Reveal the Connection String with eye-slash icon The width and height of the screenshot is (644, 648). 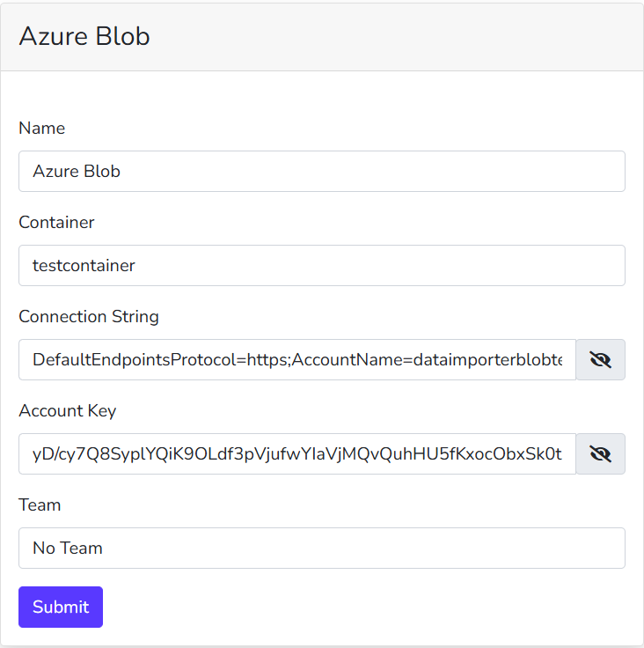[600, 359]
